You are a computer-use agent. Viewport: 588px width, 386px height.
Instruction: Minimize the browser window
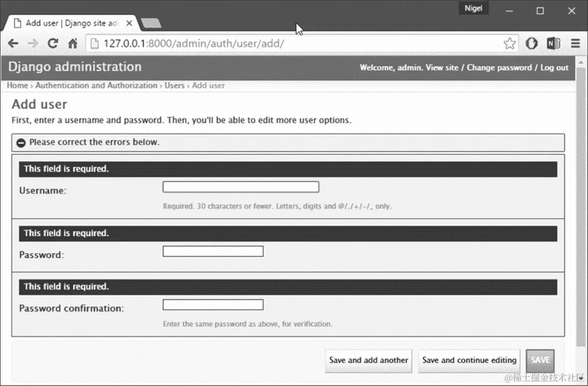509,11
